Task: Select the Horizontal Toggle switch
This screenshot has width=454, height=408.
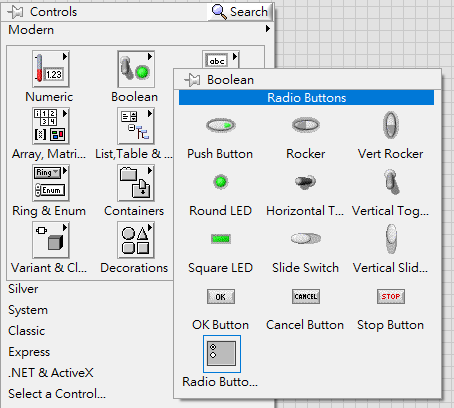Action: 306,182
